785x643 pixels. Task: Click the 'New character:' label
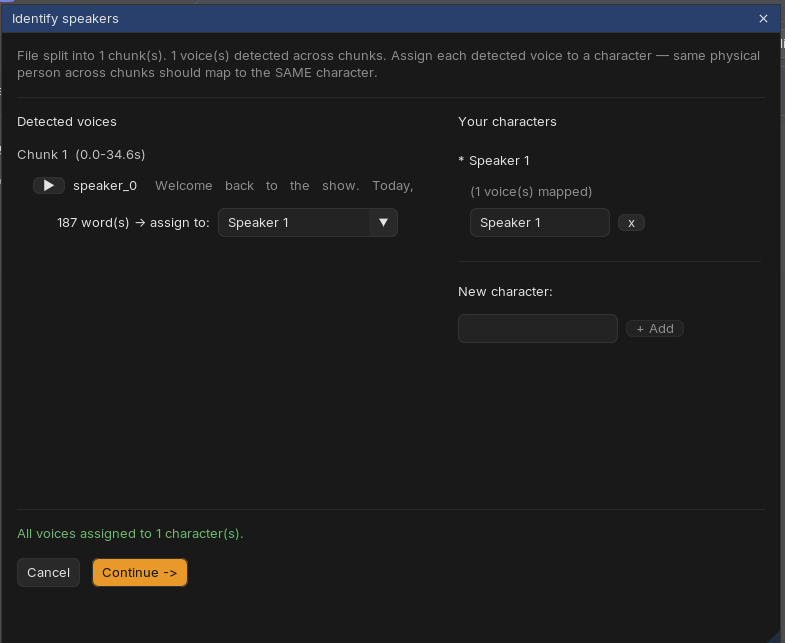point(505,292)
